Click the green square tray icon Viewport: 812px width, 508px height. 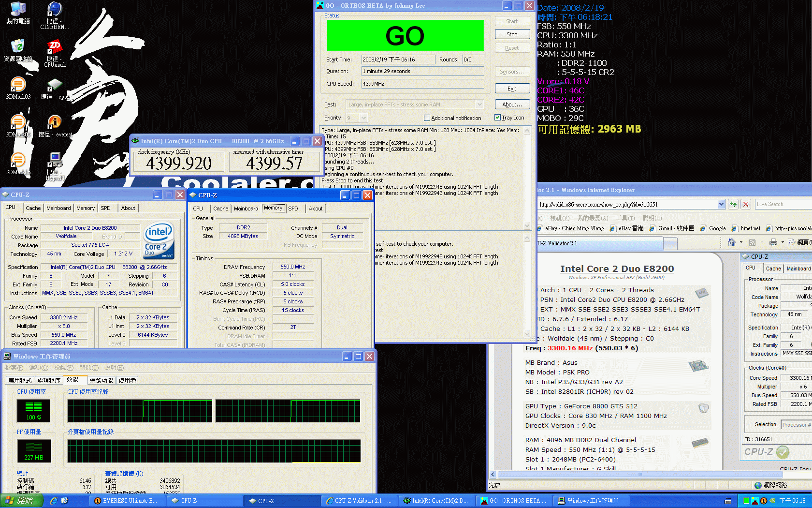tap(746, 501)
